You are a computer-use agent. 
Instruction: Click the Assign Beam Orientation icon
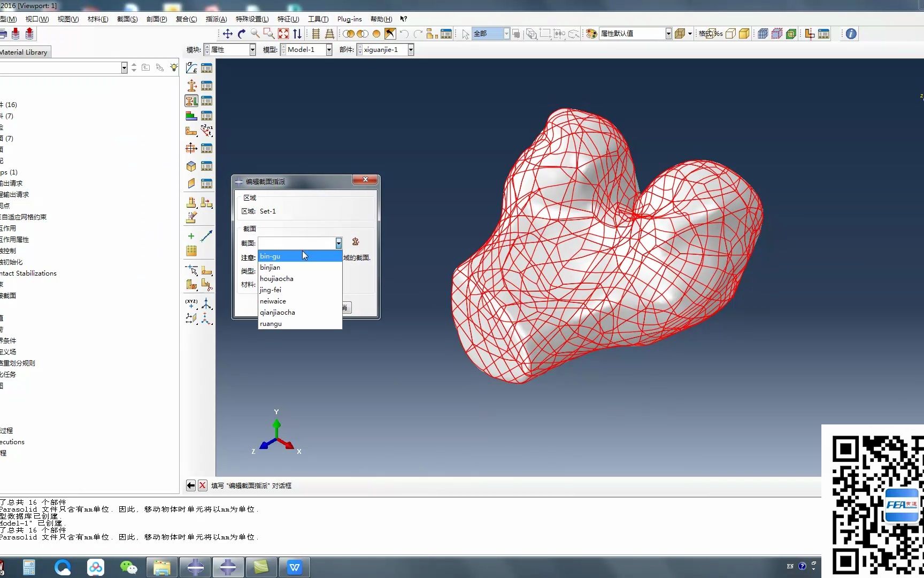click(206, 131)
